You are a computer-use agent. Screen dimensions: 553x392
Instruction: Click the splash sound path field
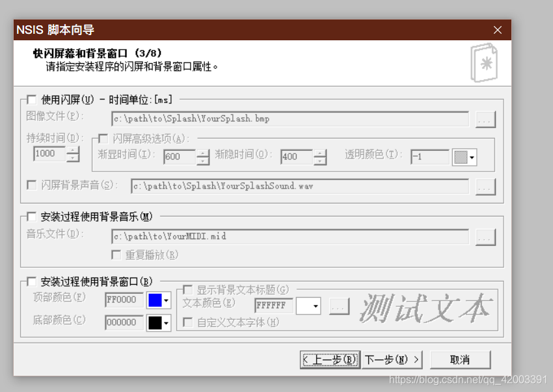300,186
